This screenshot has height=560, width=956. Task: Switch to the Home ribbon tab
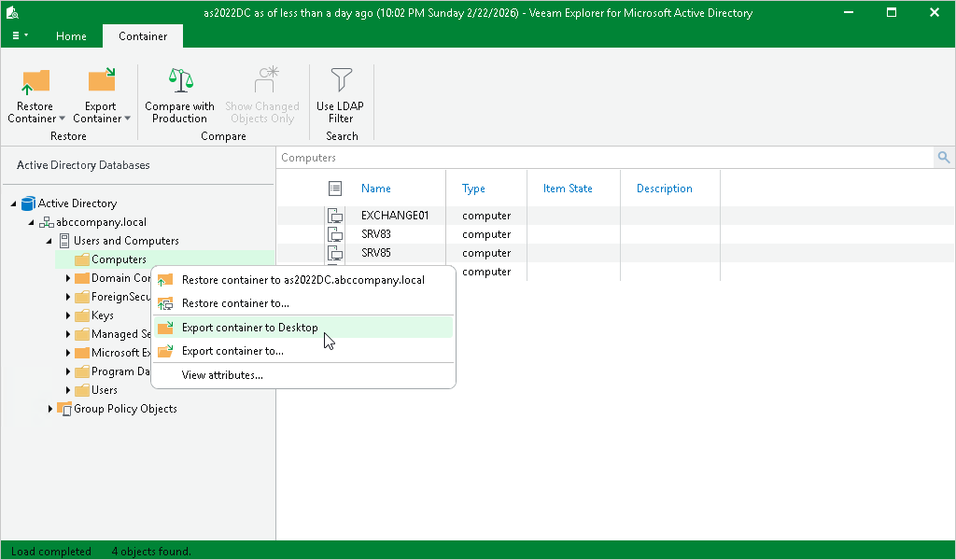coord(71,36)
